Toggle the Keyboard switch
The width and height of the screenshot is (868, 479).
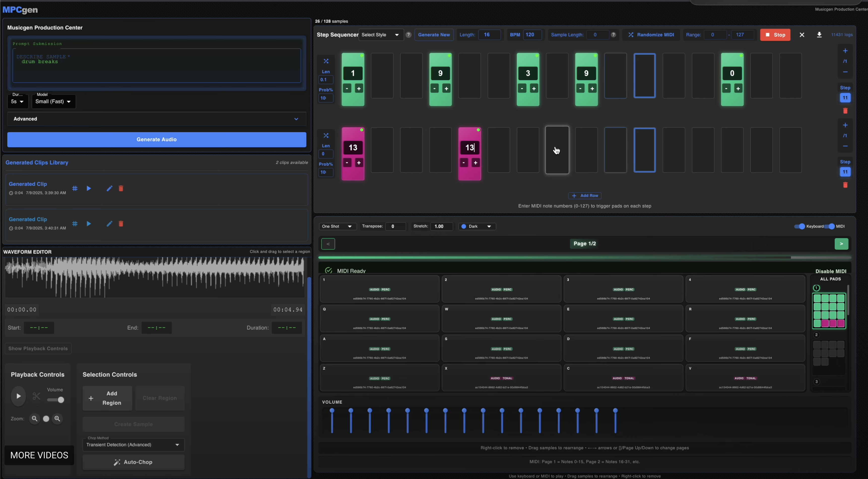pyautogui.click(x=799, y=226)
